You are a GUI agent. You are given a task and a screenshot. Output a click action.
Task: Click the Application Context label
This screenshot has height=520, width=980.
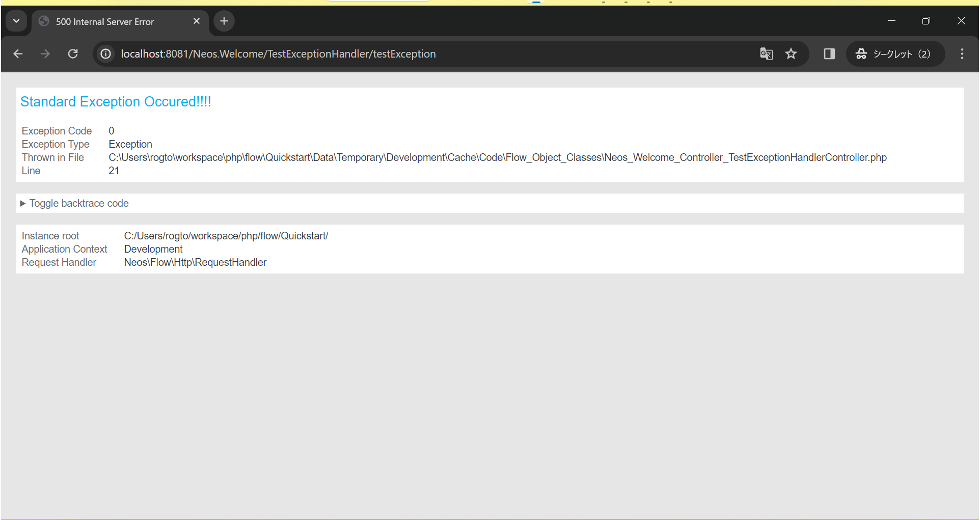(65, 249)
